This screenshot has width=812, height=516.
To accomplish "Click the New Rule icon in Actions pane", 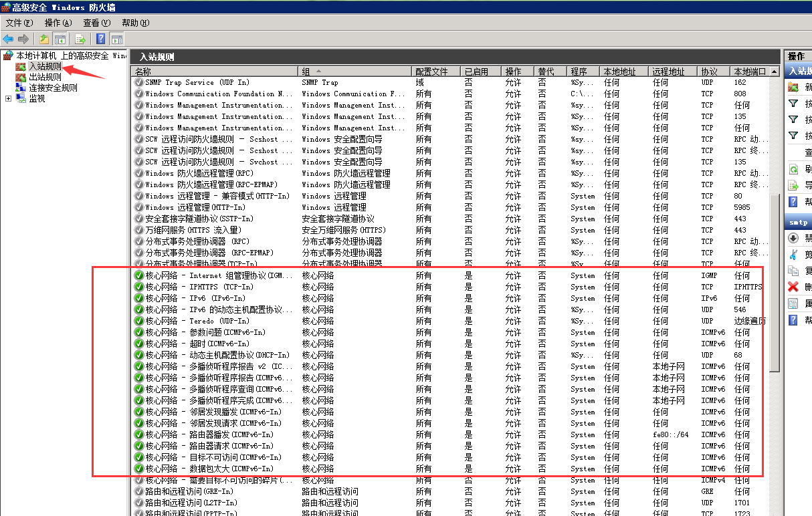I will pos(793,87).
